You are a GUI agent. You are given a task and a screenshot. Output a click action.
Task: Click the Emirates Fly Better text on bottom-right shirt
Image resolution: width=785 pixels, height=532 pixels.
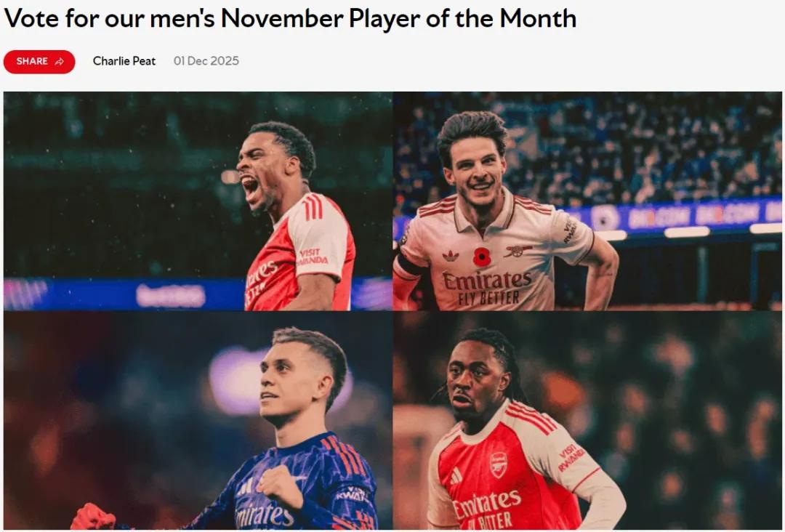pyautogui.click(x=486, y=508)
